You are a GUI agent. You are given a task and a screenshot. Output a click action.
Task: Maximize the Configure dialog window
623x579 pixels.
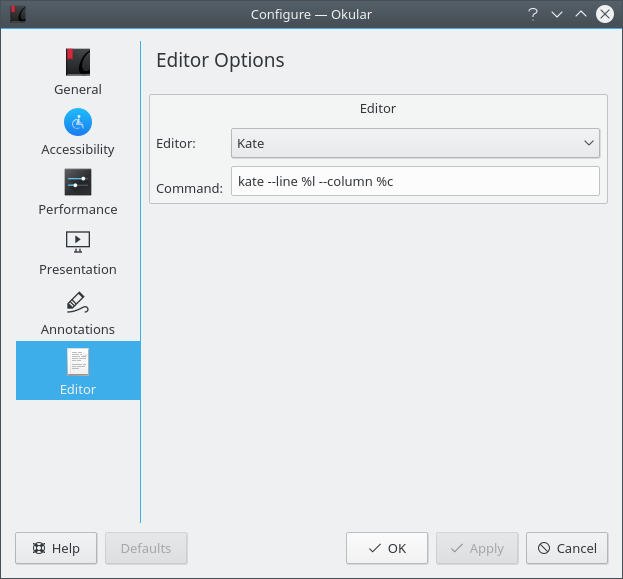[x=580, y=14]
